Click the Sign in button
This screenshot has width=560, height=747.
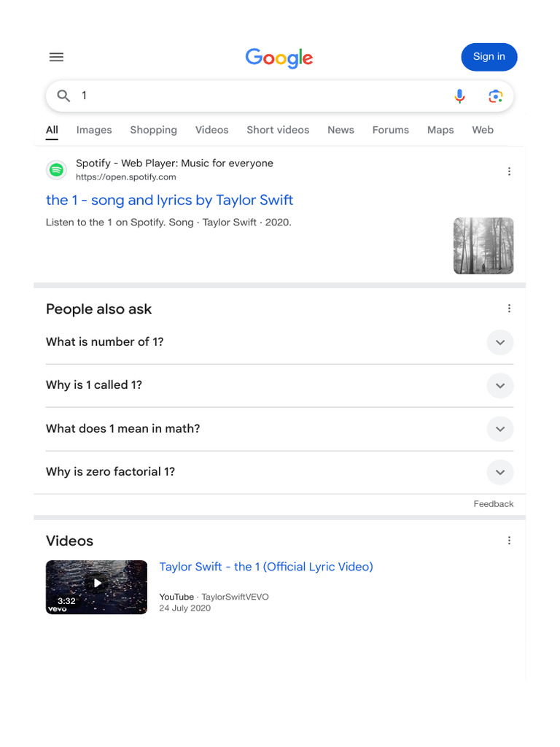point(489,57)
